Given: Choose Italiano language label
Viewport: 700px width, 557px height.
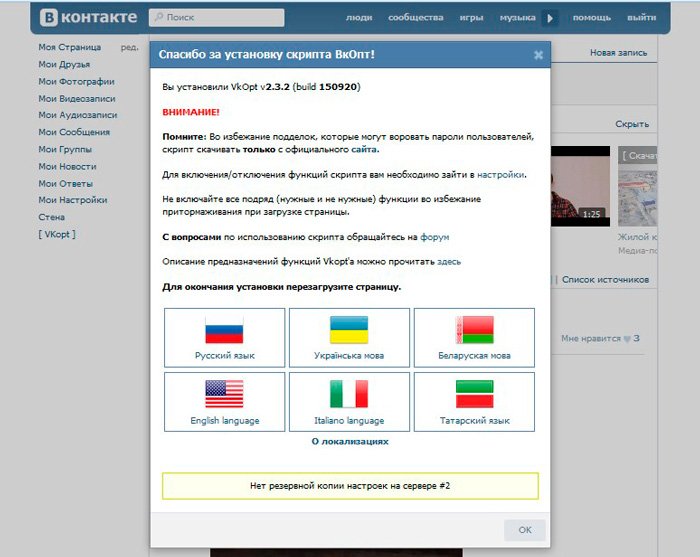Looking at the screenshot, I should pyautogui.click(x=349, y=420).
